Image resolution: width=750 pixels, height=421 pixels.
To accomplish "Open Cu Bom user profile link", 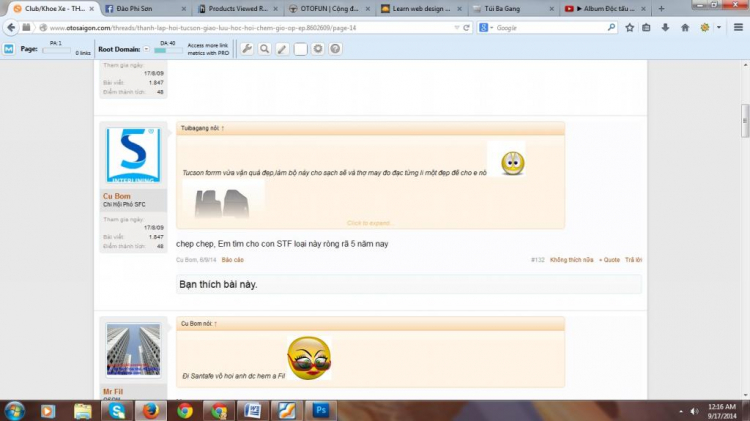I will [x=117, y=196].
